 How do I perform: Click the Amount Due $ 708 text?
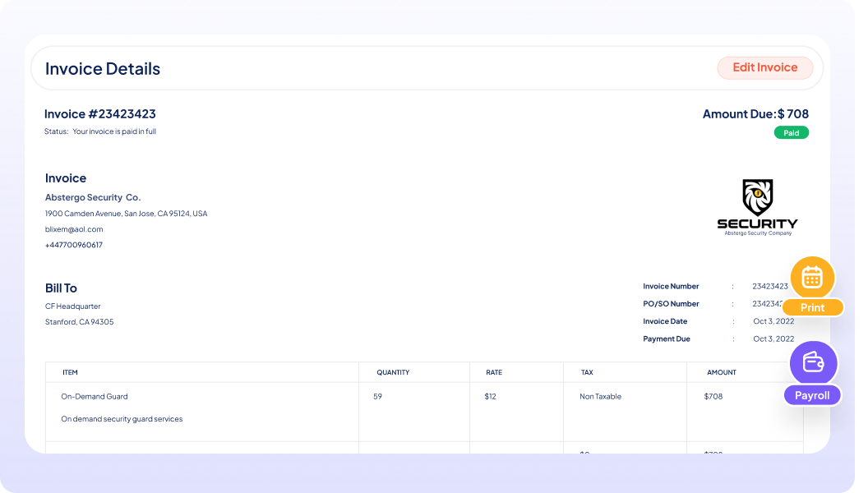tap(755, 114)
